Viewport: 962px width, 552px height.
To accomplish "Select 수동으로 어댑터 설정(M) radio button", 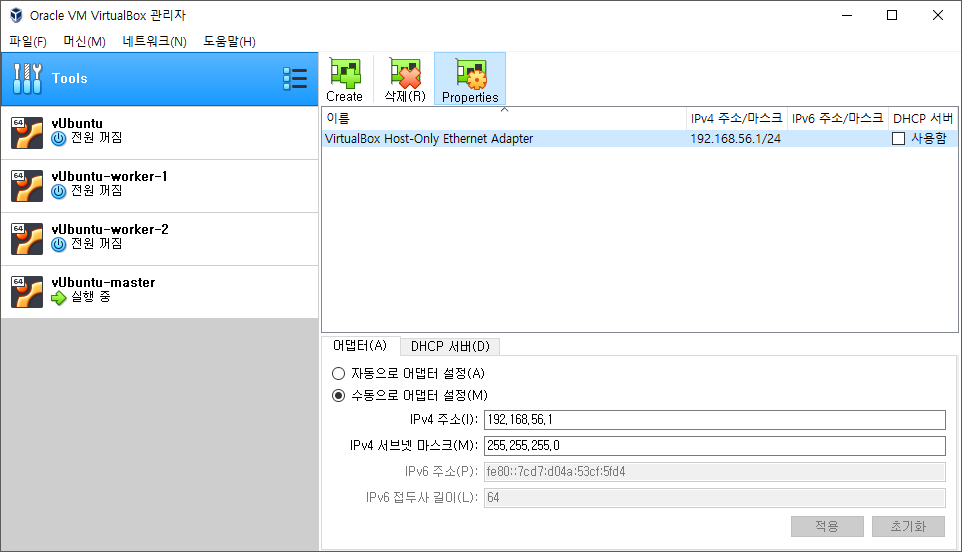I will click(x=339, y=396).
